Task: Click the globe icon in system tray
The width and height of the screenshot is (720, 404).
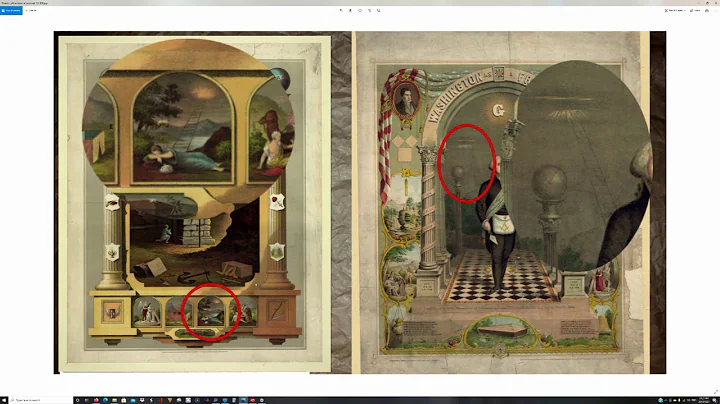Action: (660, 400)
